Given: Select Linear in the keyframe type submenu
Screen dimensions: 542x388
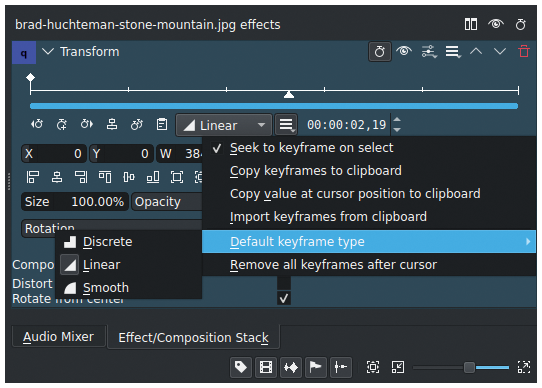Looking at the screenshot, I should (x=129, y=265).
